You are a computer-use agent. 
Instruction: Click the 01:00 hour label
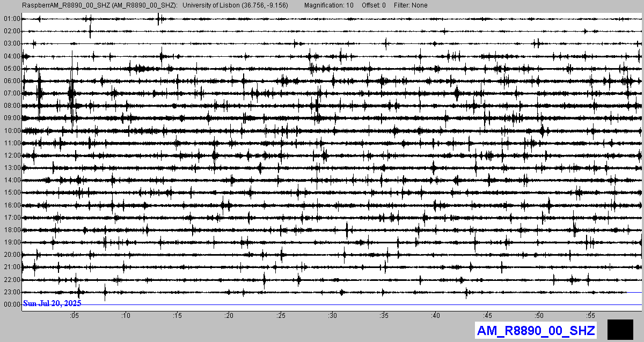pos(12,19)
